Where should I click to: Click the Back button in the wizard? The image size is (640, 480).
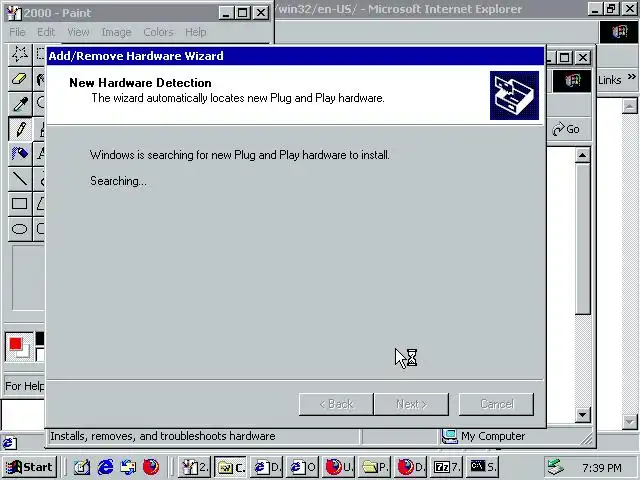point(336,404)
